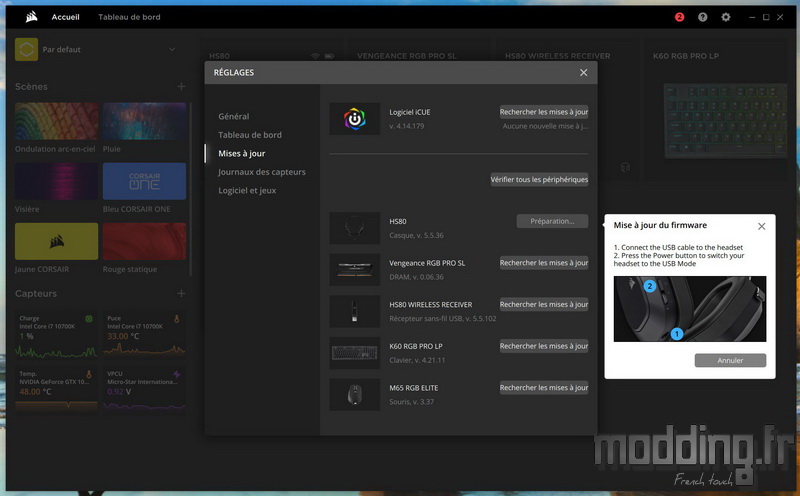Click the Corsair sails logo icon

click(32, 17)
